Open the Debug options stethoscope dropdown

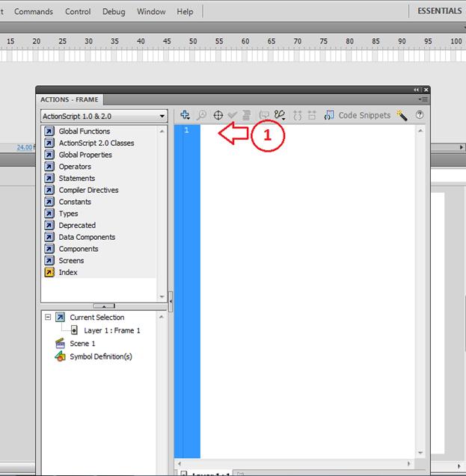[x=280, y=115]
